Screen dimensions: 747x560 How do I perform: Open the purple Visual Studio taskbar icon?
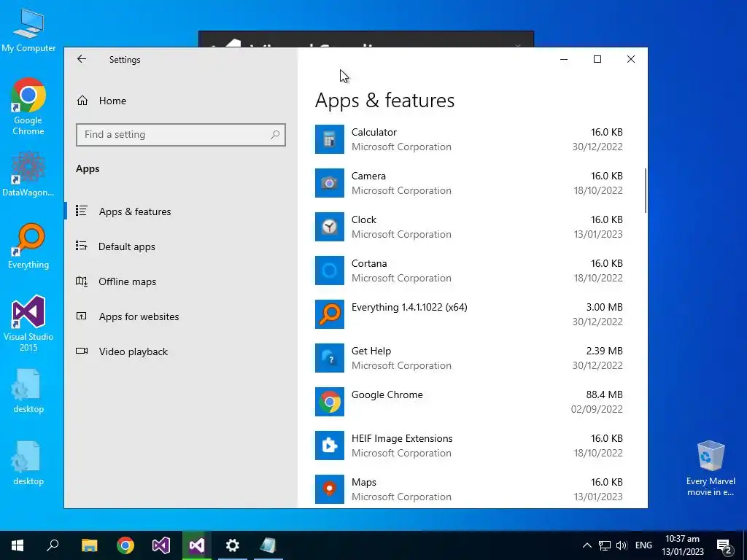(161, 545)
